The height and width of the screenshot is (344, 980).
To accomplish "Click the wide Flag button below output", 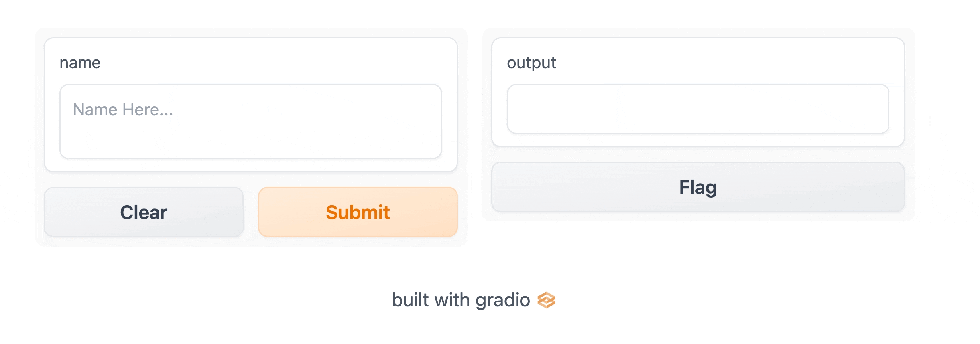I will click(698, 187).
